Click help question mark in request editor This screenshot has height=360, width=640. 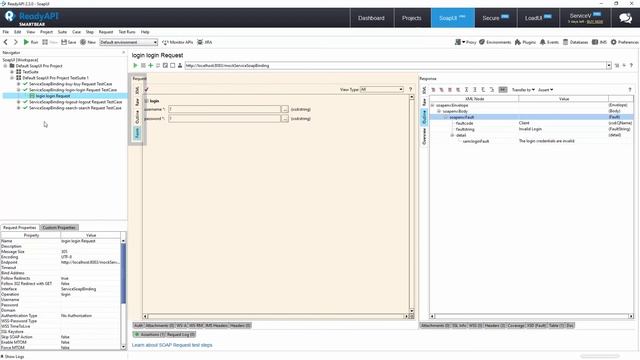[411, 89]
